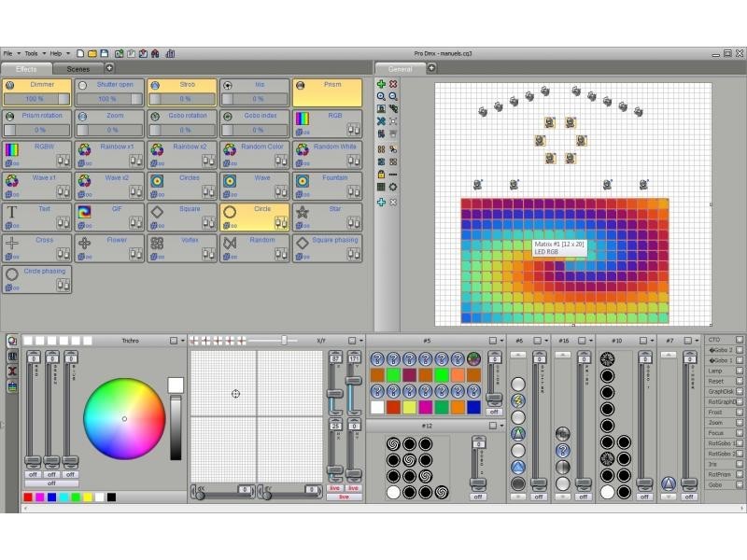Open the Tools menu dropdown arrow

coord(44,54)
